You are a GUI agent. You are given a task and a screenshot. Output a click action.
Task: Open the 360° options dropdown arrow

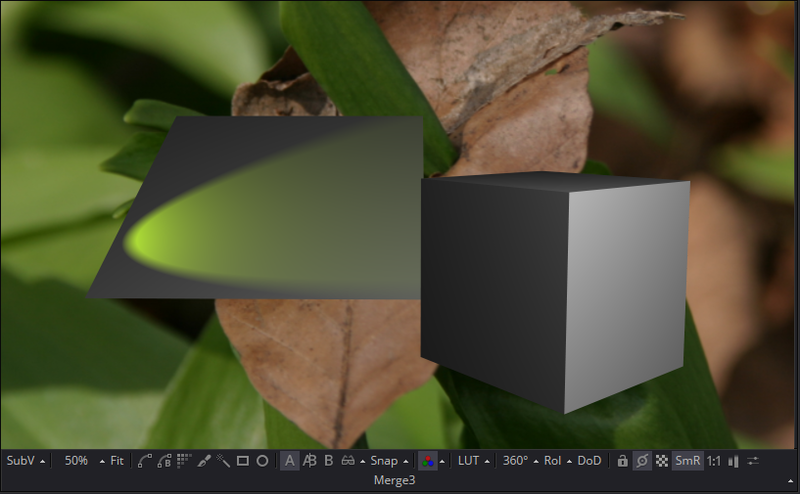click(x=536, y=461)
